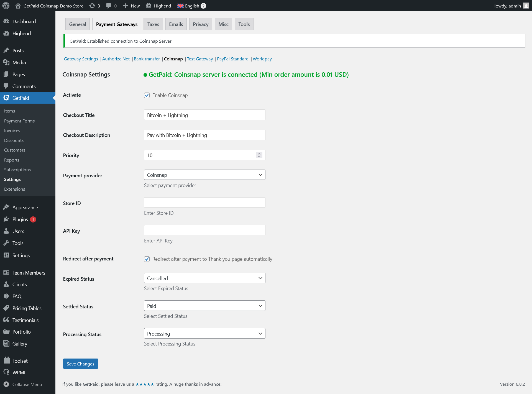Click the Priority number stepper arrows
Screen dimensions: 532x394
click(259, 155)
